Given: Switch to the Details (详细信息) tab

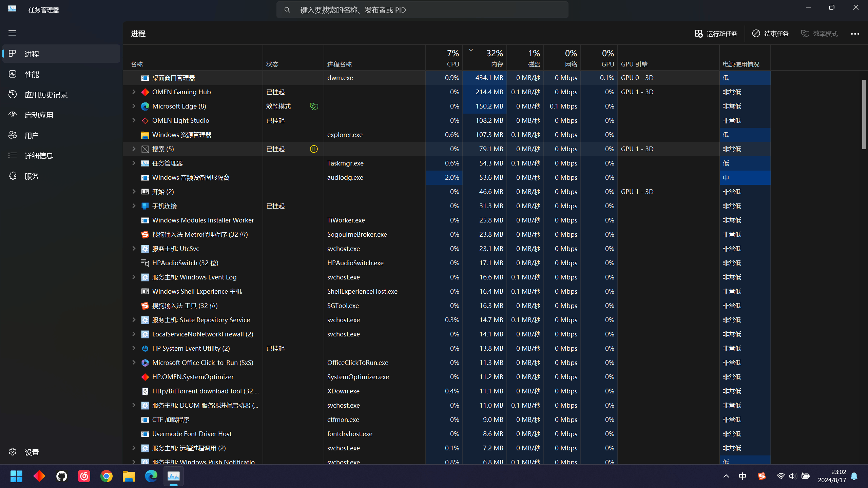Looking at the screenshot, I should [x=39, y=156].
